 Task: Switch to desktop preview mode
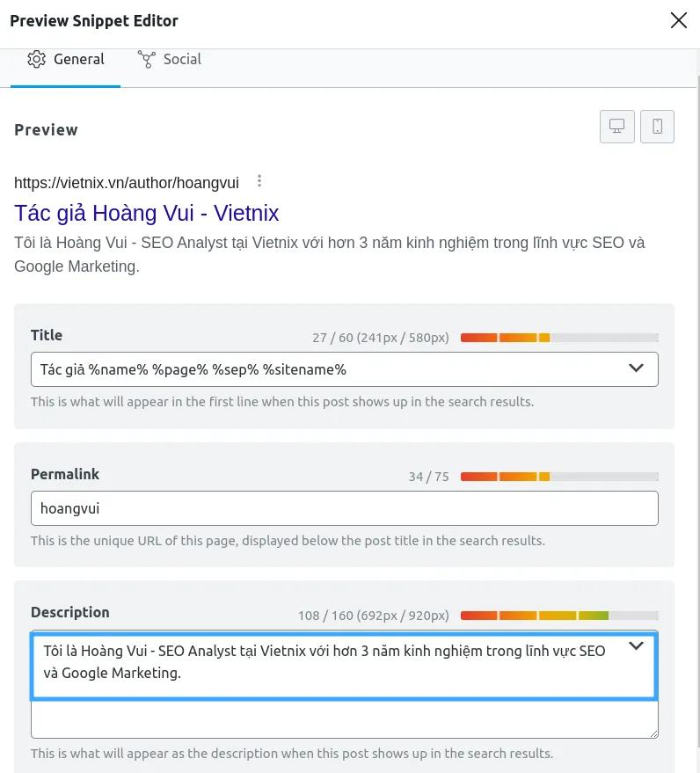(x=616, y=127)
